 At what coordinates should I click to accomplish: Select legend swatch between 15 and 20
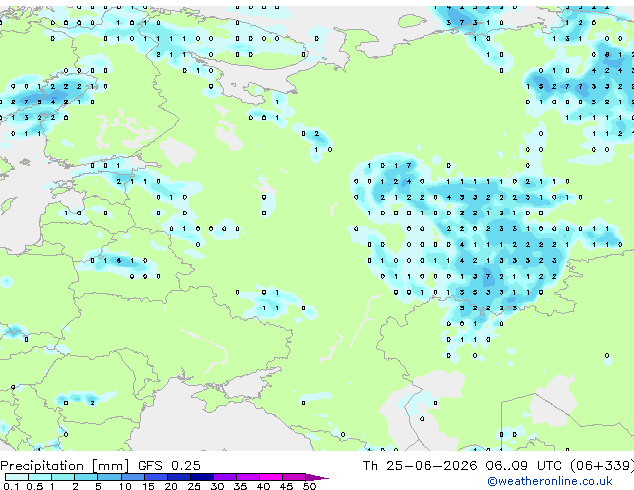(156, 477)
